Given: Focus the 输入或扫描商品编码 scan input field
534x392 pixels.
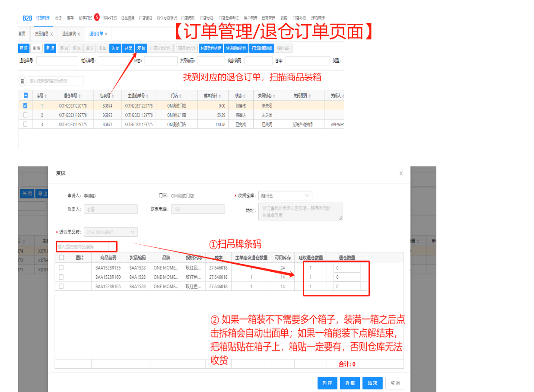Looking at the screenshot, I should tap(86, 247).
